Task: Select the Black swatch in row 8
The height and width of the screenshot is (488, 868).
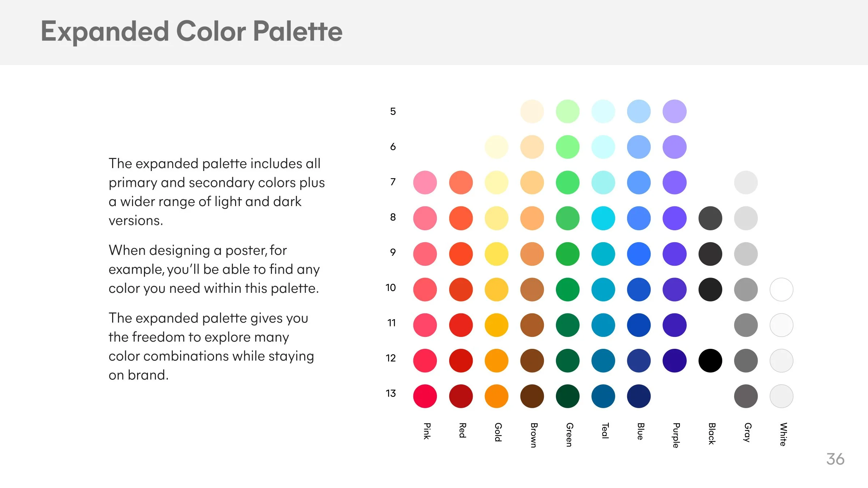Action: tap(710, 218)
